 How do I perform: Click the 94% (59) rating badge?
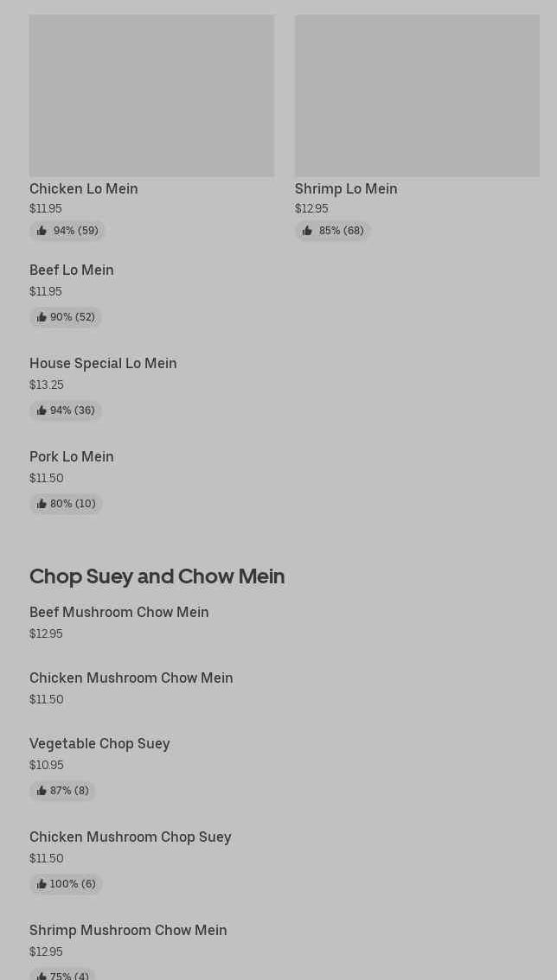67,231
